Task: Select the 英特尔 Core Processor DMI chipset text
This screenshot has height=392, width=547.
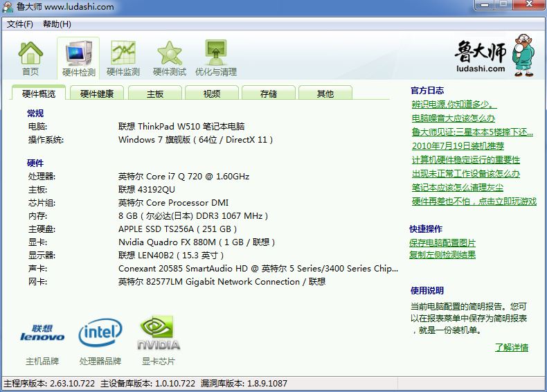Action: (x=173, y=203)
